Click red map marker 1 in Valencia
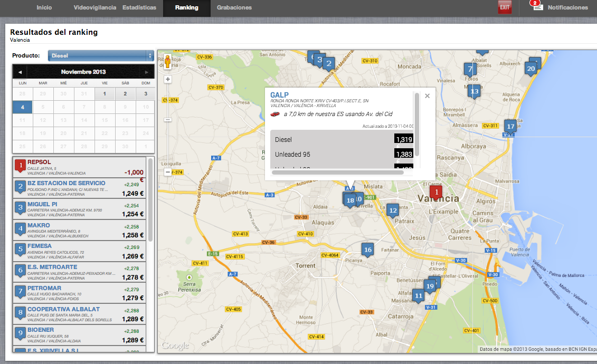The height and width of the screenshot is (364, 597). click(x=437, y=193)
